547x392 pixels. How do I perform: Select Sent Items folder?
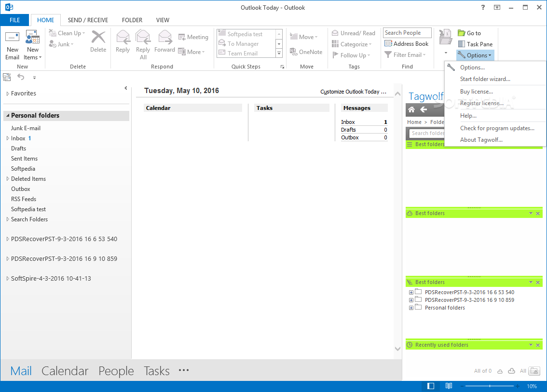click(24, 159)
